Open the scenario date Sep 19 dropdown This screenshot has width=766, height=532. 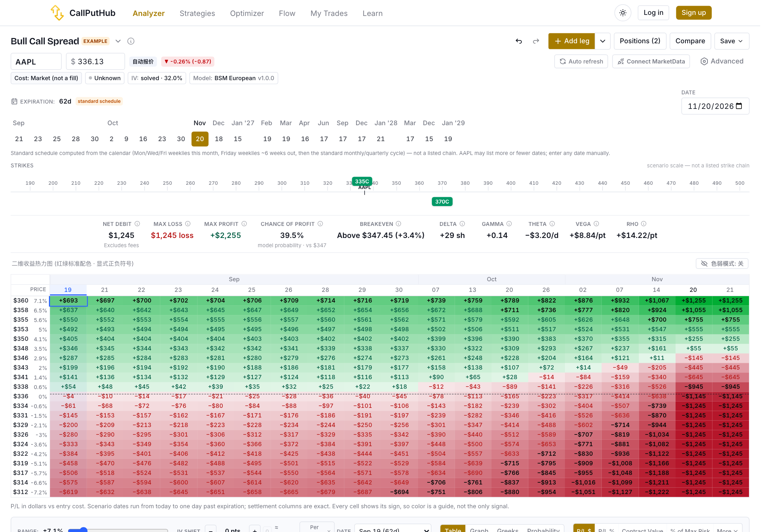point(393,528)
